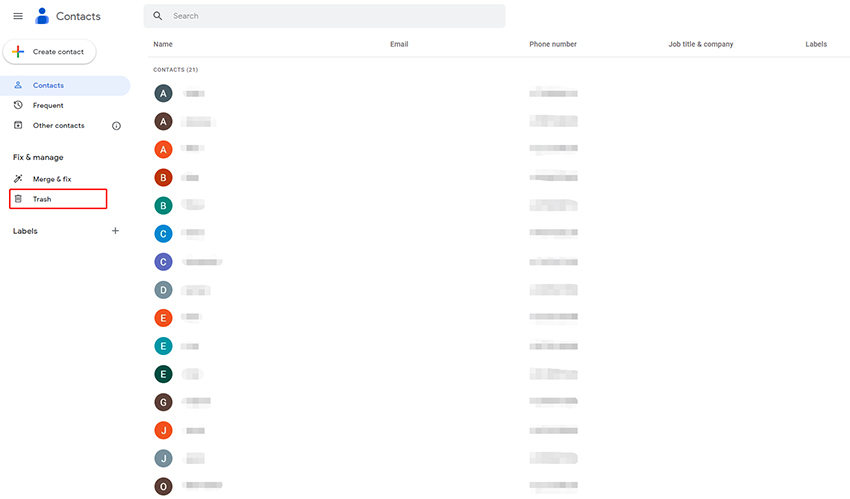850x499 pixels.
Task: Click the Labels column header
Action: coord(816,44)
